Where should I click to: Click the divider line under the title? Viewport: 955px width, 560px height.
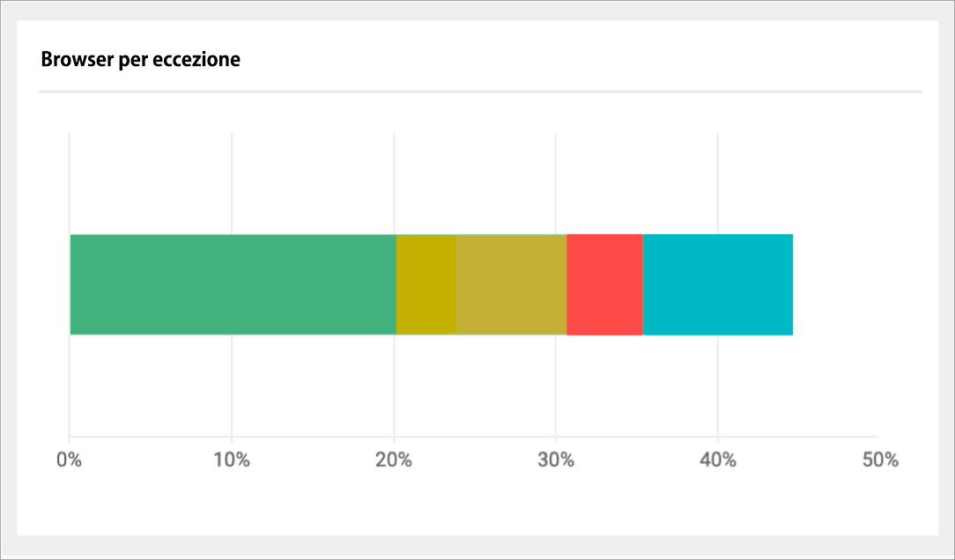click(480, 92)
